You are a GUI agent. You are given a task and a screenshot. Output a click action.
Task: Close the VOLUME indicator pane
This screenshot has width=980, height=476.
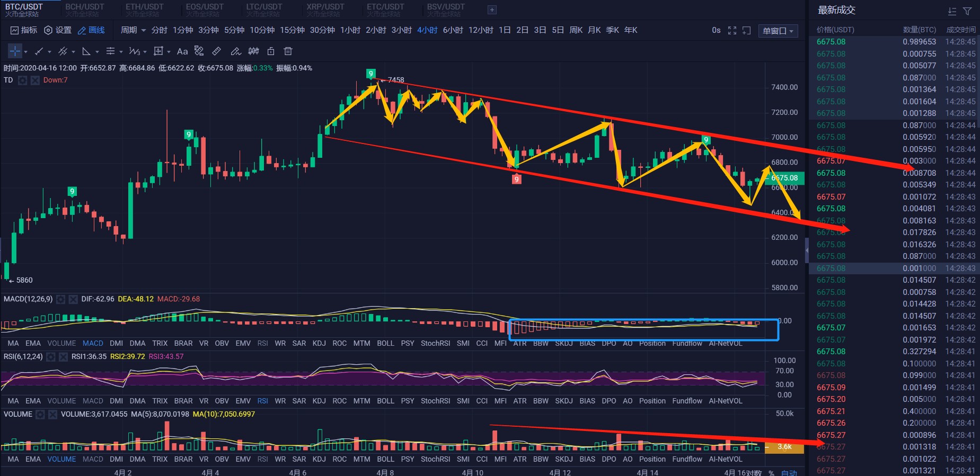[52, 415]
